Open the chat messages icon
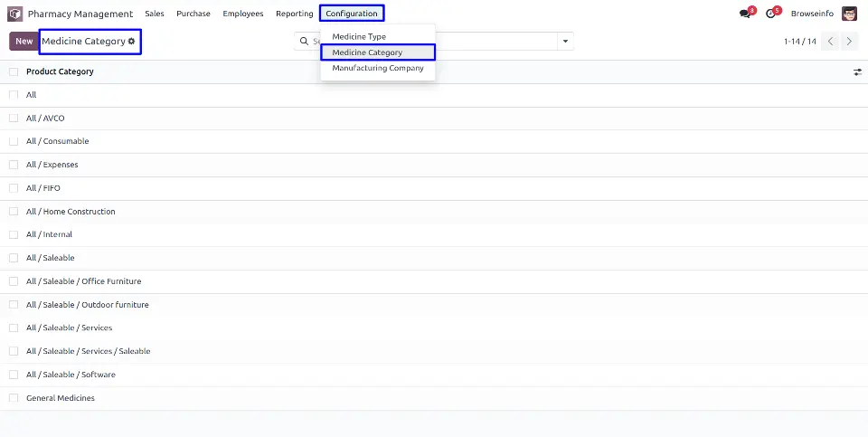This screenshot has width=868, height=437. [x=744, y=14]
